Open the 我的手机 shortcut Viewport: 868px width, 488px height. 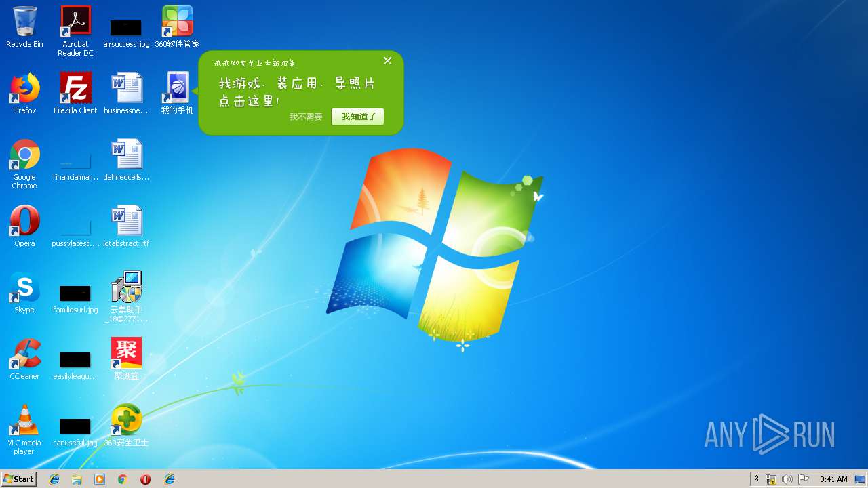point(177,94)
